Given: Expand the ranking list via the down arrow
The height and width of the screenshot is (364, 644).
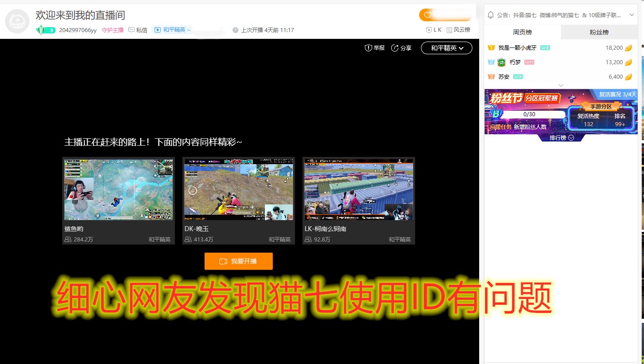Looking at the screenshot, I should 561,85.
